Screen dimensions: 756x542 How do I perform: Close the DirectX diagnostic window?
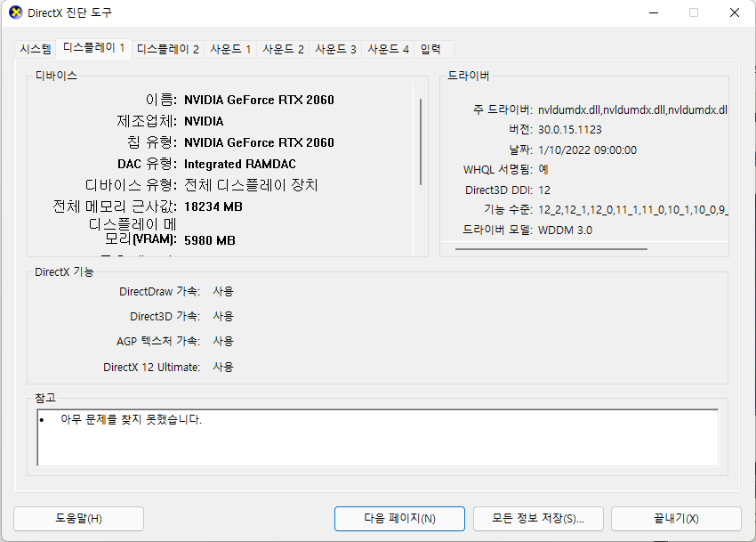click(735, 12)
